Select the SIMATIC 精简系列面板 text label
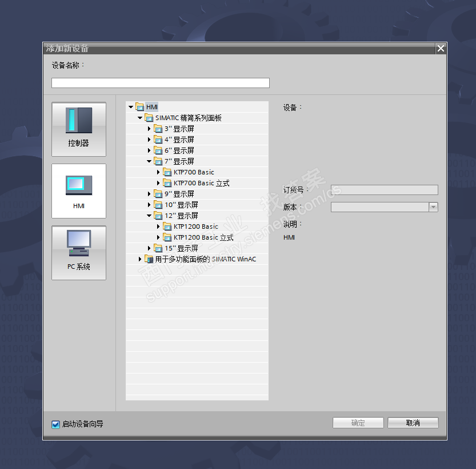The height and width of the screenshot is (469, 476). click(188, 118)
